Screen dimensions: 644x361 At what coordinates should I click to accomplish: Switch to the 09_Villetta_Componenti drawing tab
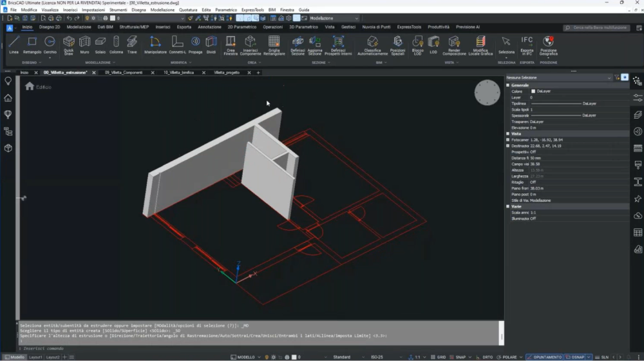(x=124, y=72)
